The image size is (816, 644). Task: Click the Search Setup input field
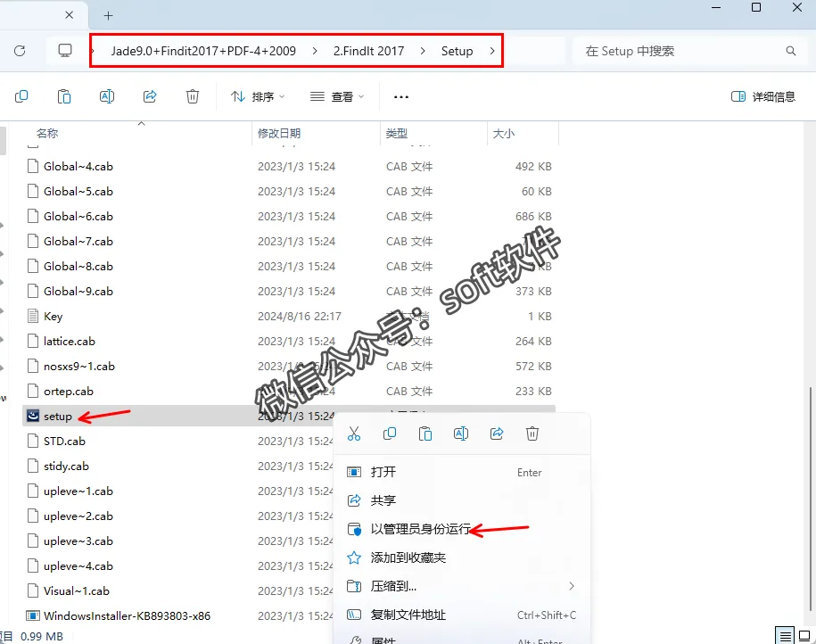(690, 51)
